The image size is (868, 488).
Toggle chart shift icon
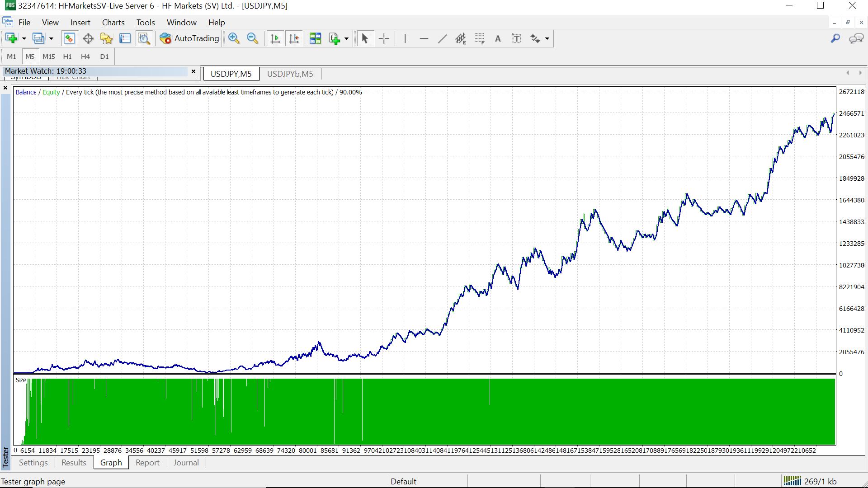point(294,39)
